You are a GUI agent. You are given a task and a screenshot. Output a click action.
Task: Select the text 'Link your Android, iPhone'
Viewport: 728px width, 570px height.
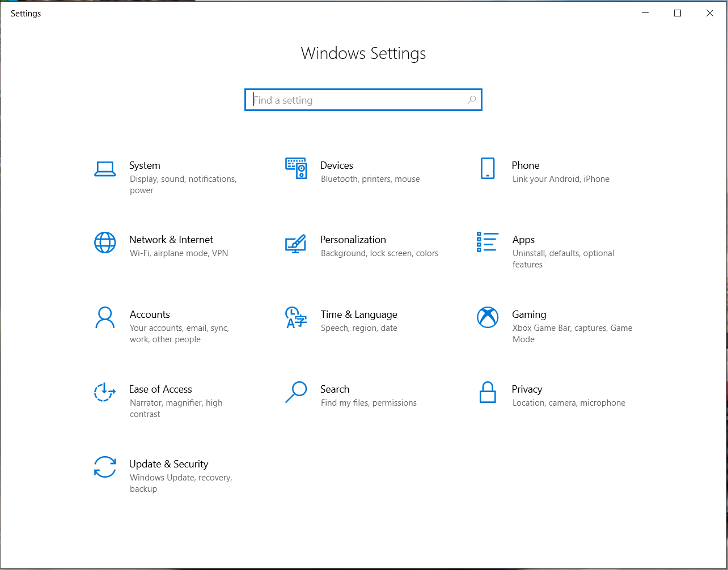tap(561, 179)
